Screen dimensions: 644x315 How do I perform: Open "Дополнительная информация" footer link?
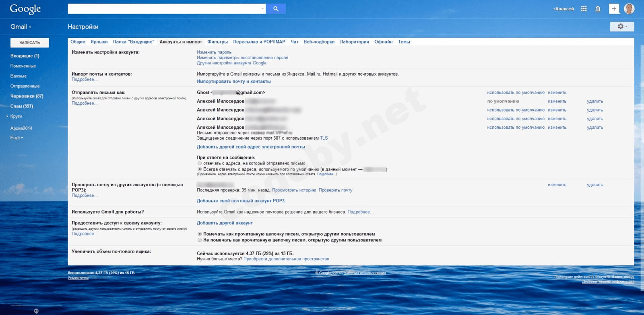click(608, 282)
